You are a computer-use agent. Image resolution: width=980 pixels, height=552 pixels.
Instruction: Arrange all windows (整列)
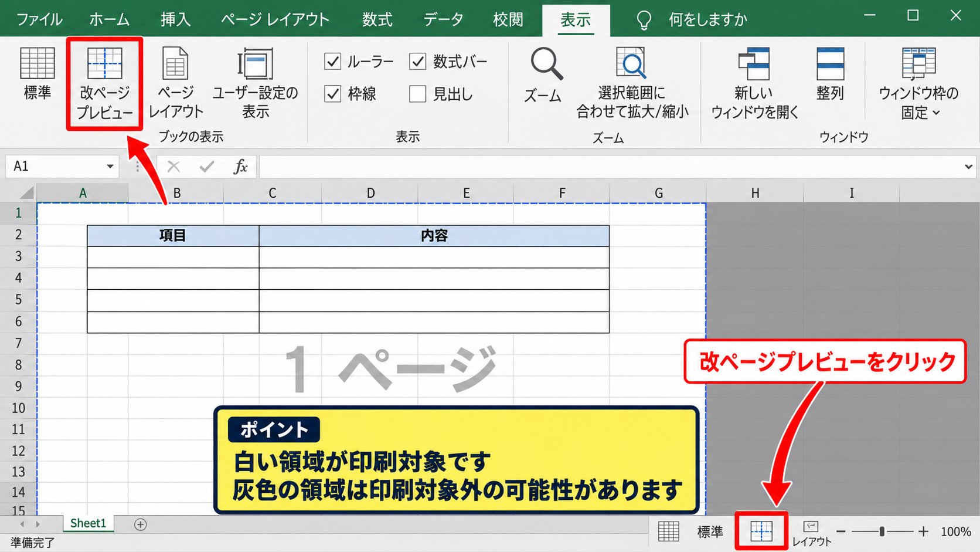(830, 73)
